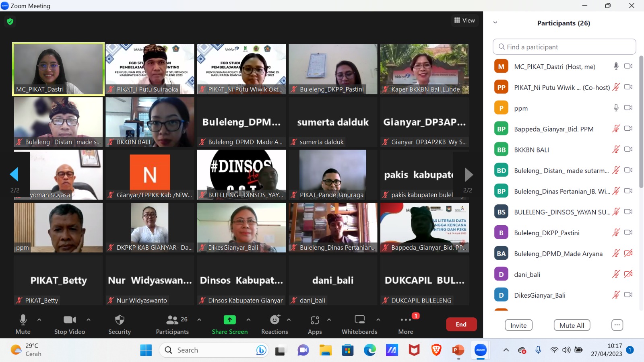
Task: Click the Invite button
Action: point(518,325)
